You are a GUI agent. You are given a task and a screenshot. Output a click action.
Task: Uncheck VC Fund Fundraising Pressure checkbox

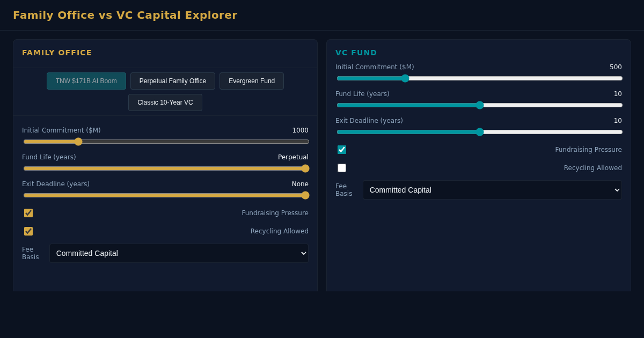(x=342, y=150)
